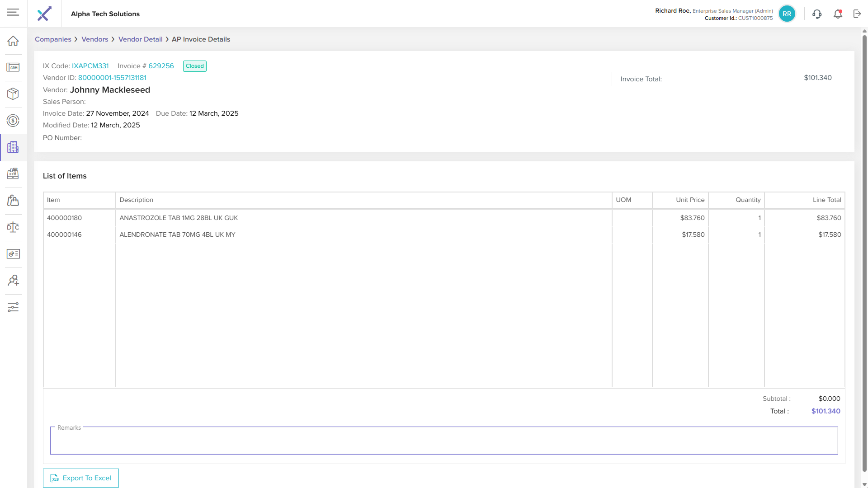
Task: Click the headset support icon
Action: click(816, 14)
